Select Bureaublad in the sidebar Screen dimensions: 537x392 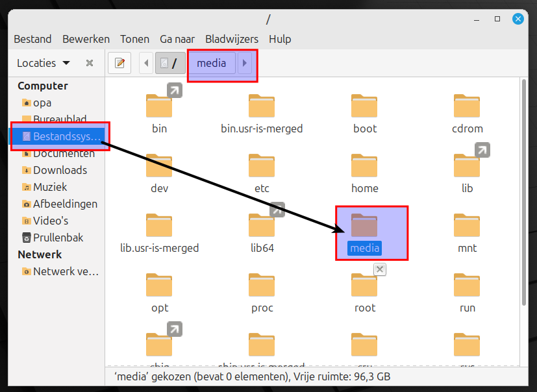tap(56, 119)
